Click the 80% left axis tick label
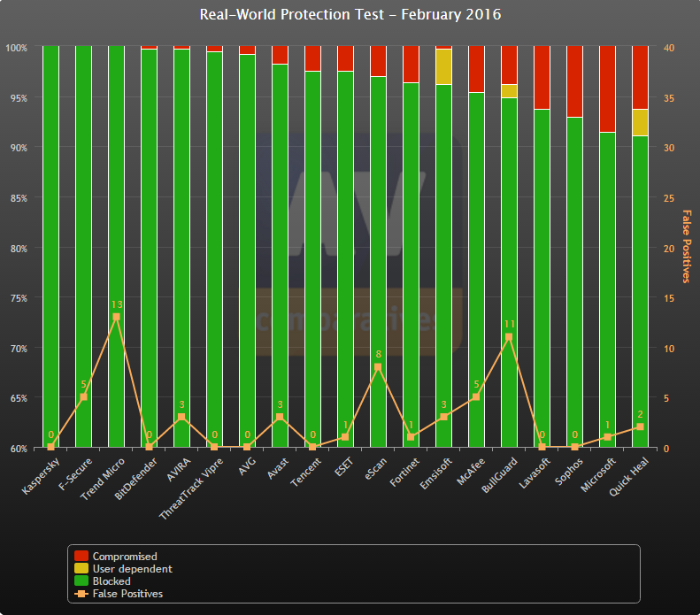Viewport: 700px width, 615px height. pyautogui.click(x=19, y=249)
